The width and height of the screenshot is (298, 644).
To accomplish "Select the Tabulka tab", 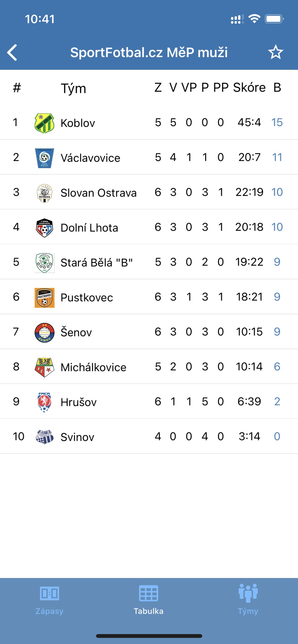I will 149,600.
